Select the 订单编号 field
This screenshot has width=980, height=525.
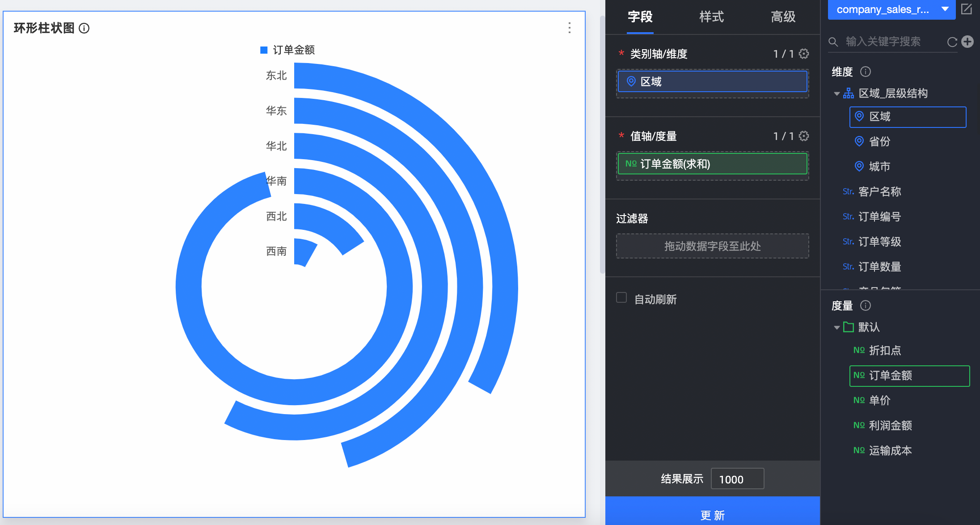pyautogui.click(x=879, y=216)
